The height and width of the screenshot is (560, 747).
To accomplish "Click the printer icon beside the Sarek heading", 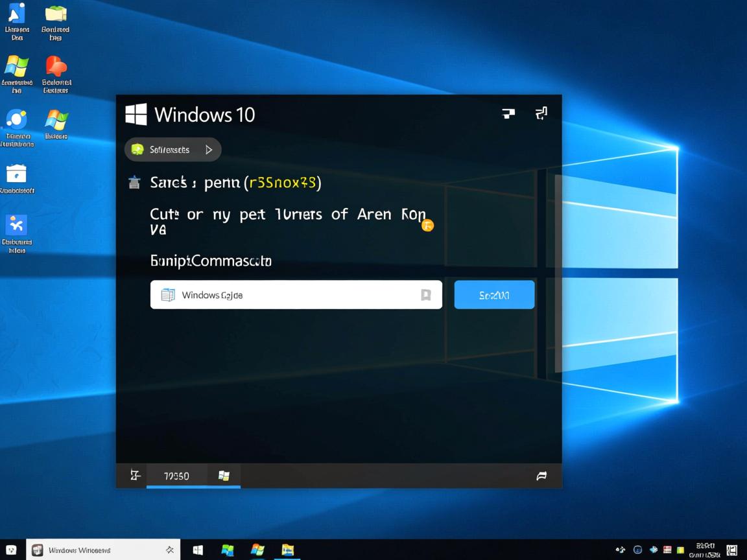I will tap(134, 182).
